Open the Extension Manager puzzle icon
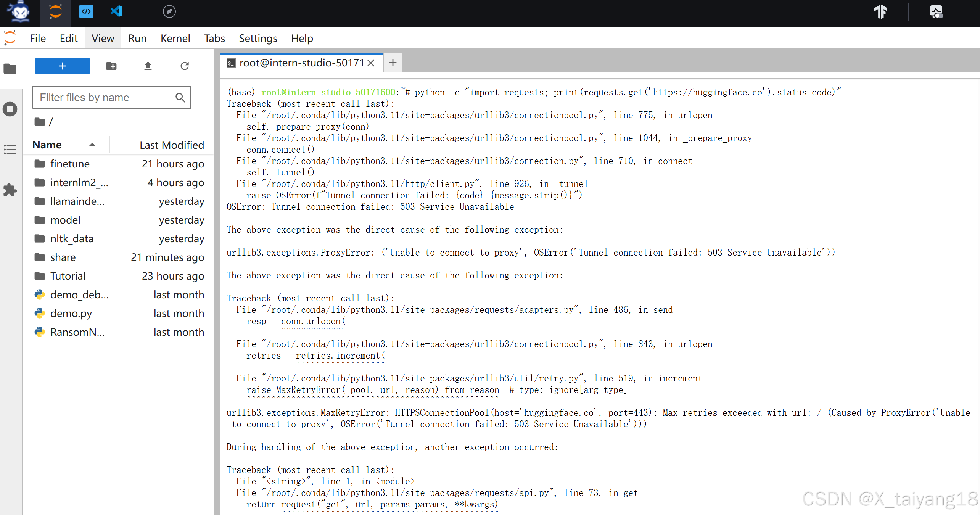Viewport: 980px width, 515px height. click(x=10, y=190)
